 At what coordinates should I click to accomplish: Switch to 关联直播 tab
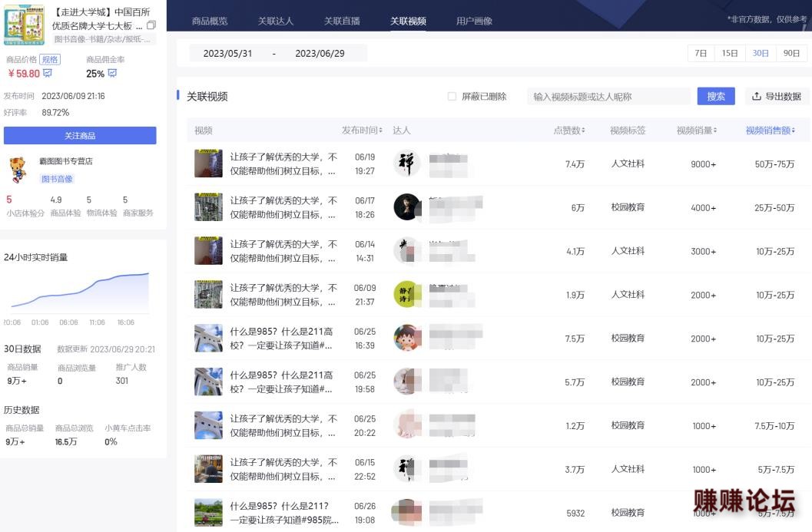(x=342, y=21)
